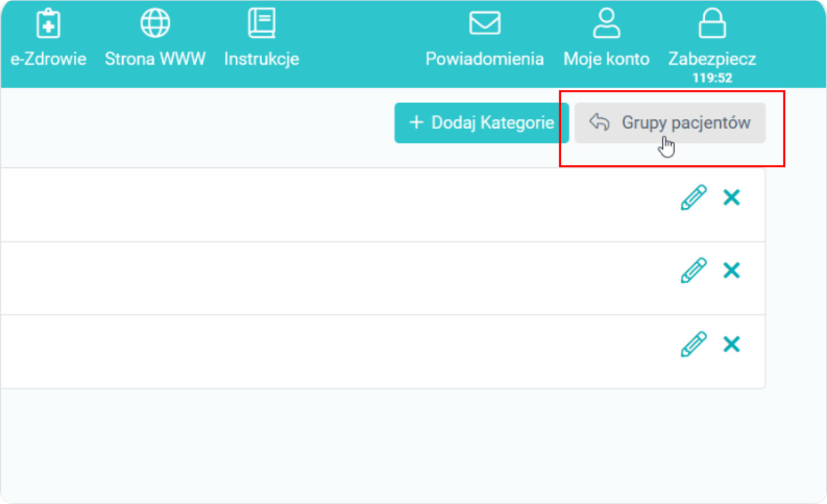Viewport: 827px width, 504px height.
Task: Click the Zabezpiecz padlock icon
Action: pos(712,23)
